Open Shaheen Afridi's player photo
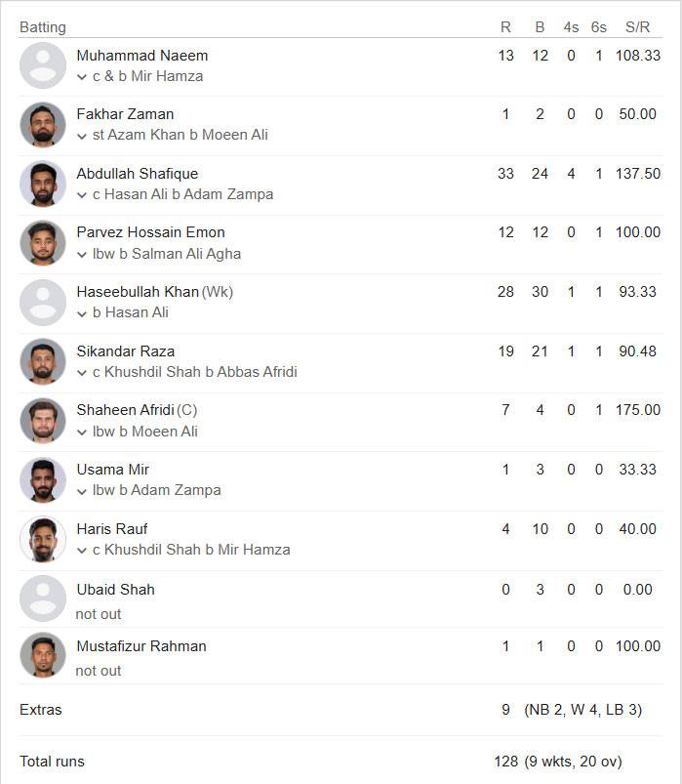Image resolution: width=682 pixels, height=784 pixels. click(x=43, y=421)
